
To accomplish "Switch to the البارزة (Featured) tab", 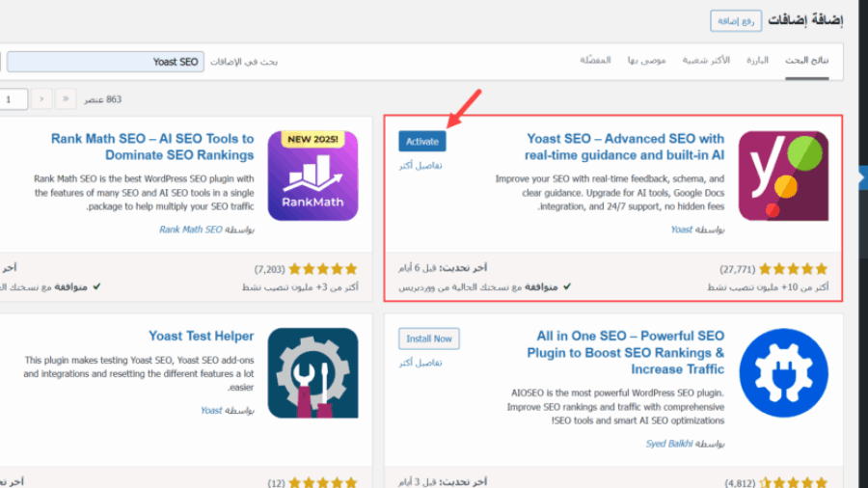I will pos(758,61).
